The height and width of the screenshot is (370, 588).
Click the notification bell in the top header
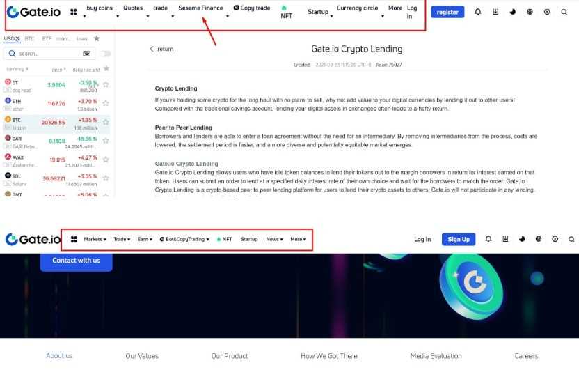click(x=477, y=12)
